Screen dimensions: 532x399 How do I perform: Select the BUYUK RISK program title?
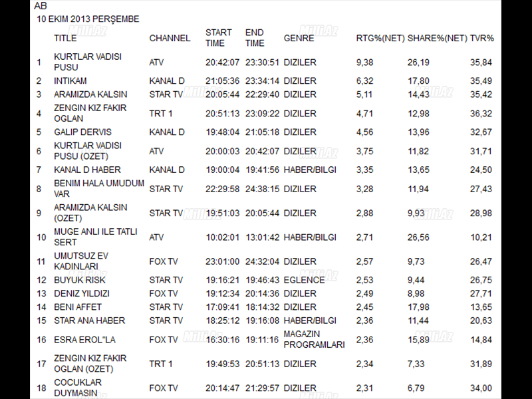click(79, 280)
